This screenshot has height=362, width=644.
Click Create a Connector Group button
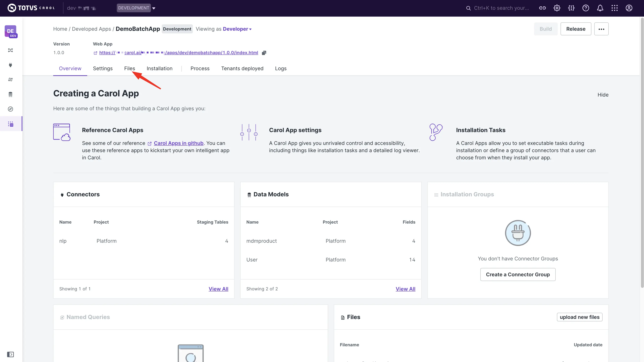click(x=518, y=274)
